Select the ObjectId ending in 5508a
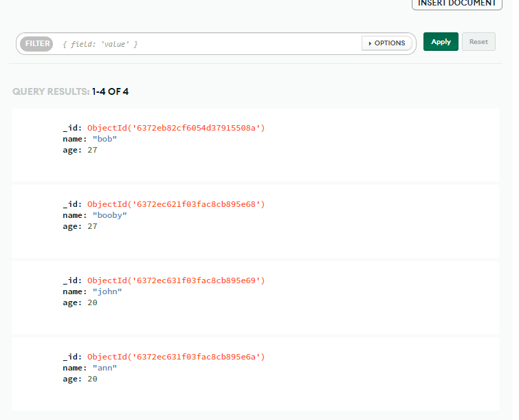Screen dimensions: 519x420 coord(176,128)
